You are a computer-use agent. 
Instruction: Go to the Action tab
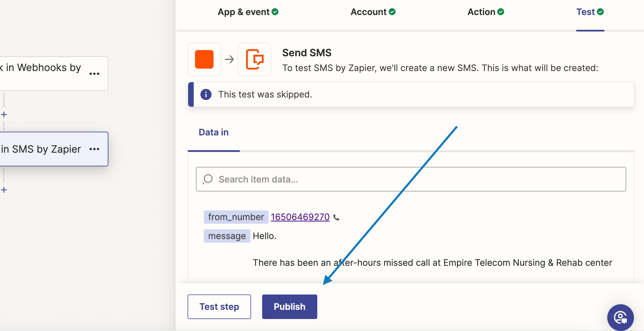(486, 12)
